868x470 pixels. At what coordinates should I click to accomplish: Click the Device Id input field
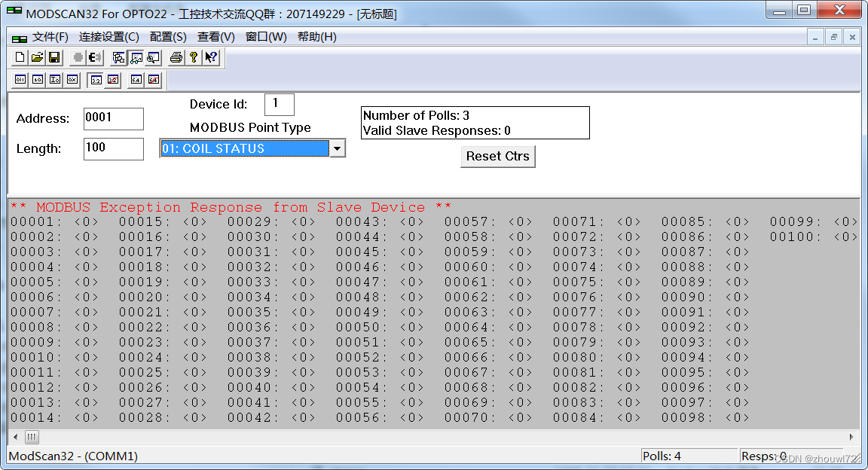(x=280, y=104)
